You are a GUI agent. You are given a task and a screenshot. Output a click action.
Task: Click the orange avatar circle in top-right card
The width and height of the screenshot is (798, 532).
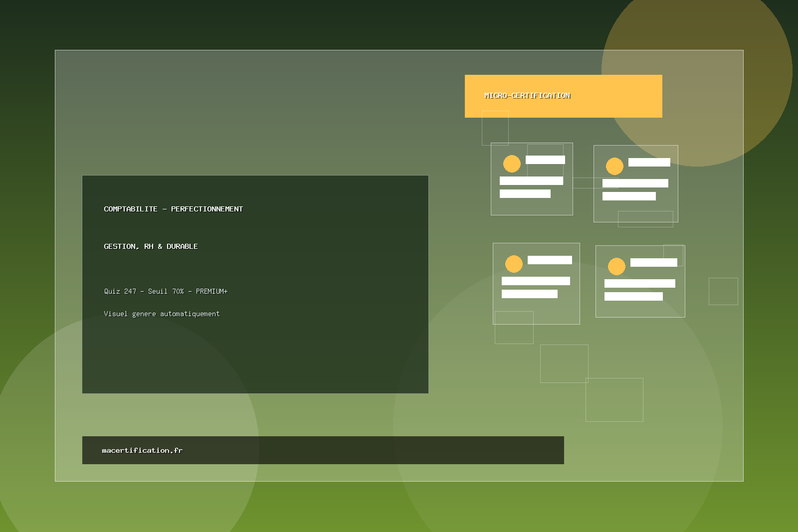point(614,166)
